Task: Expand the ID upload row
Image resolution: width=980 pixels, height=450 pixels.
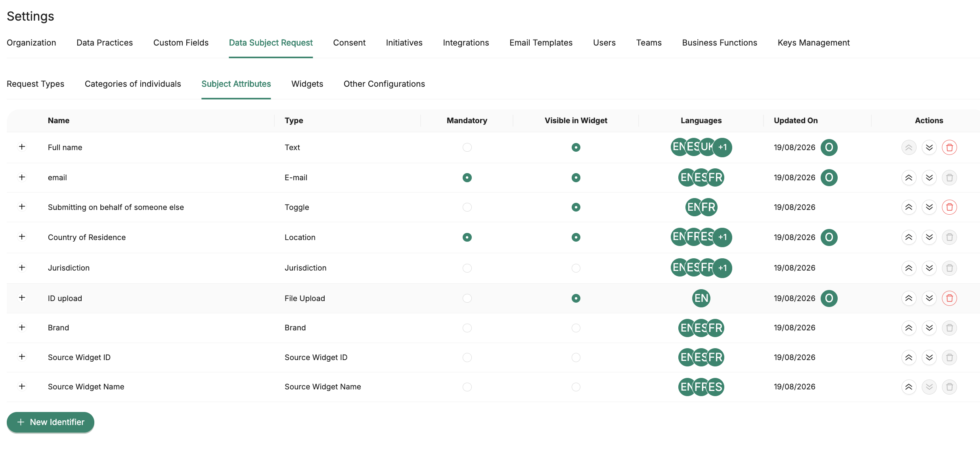Action: pos(22,297)
